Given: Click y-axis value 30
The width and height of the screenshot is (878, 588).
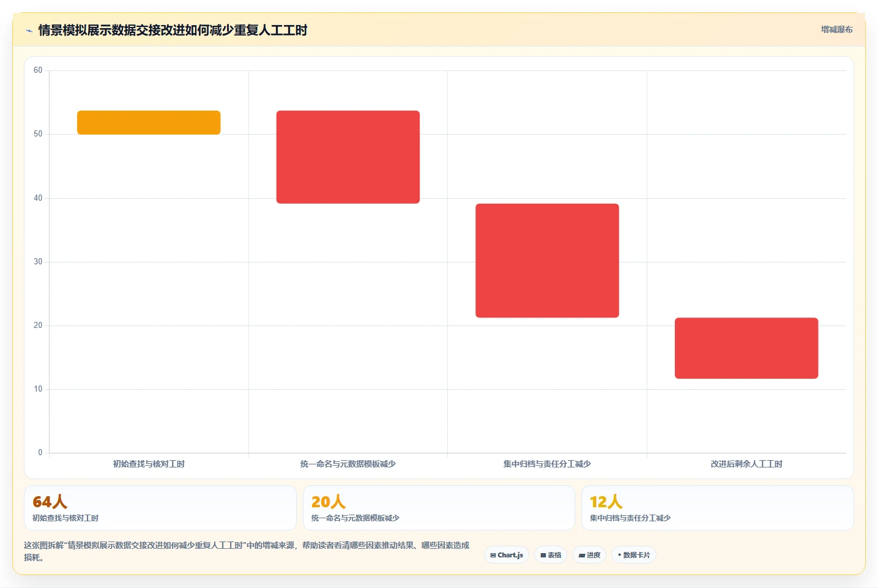Looking at the screenshot, I should [38, 262].
